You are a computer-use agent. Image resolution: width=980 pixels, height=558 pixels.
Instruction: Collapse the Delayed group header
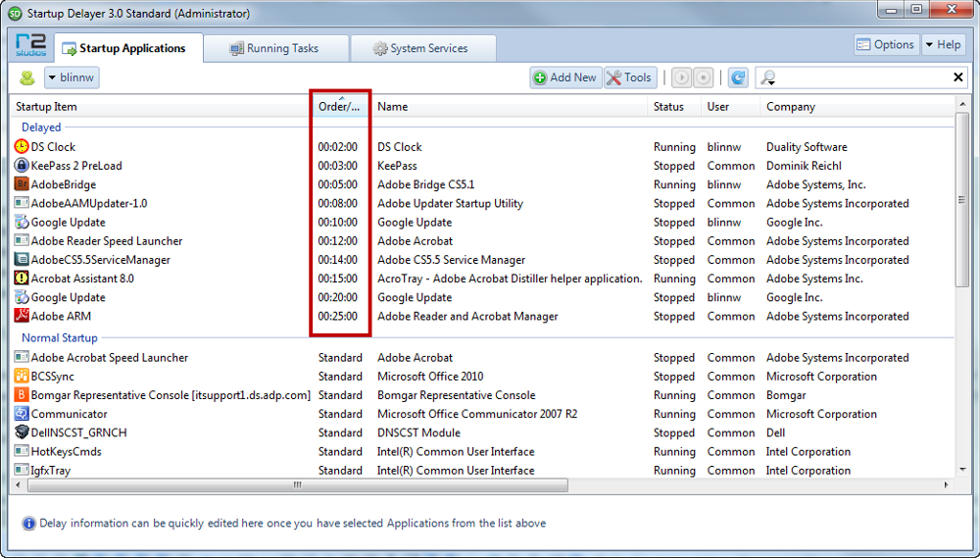(x=41, y=127)
